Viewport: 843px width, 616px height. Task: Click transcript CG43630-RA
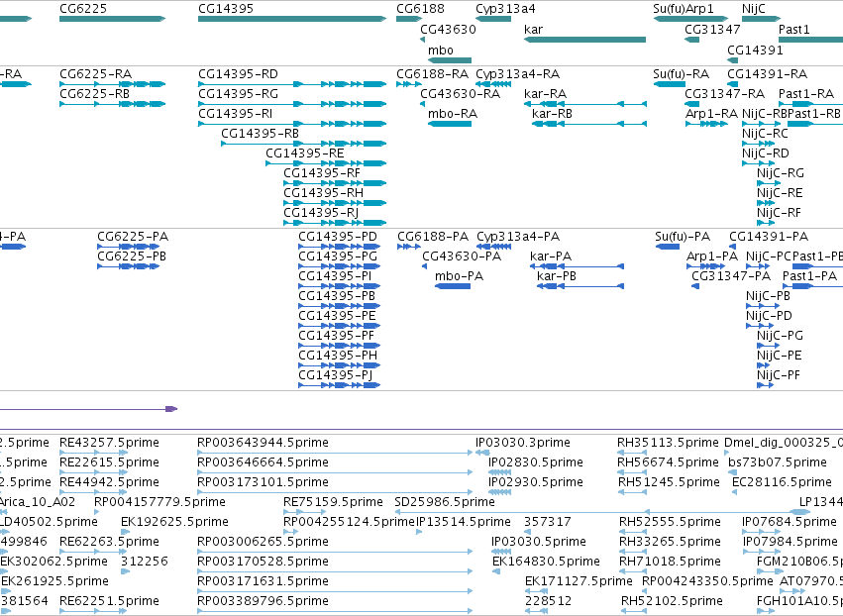(x=461, y=94)
